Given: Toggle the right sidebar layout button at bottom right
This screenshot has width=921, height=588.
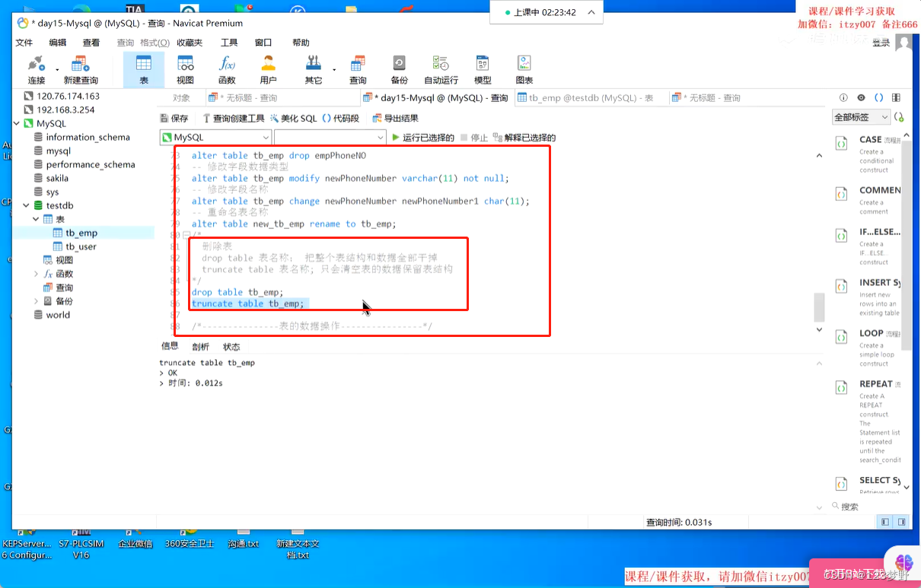Looking at the screenshot, I should (x=902, y=522).
